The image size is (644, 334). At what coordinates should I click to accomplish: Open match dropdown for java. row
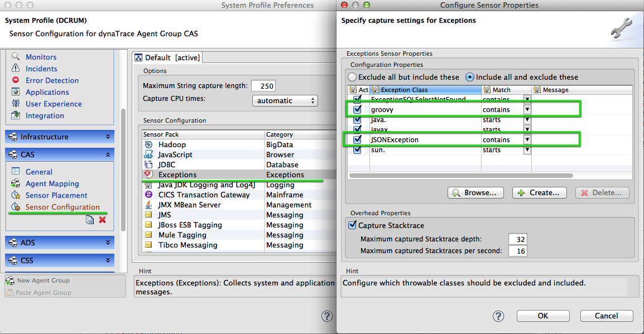coord(527,120)
